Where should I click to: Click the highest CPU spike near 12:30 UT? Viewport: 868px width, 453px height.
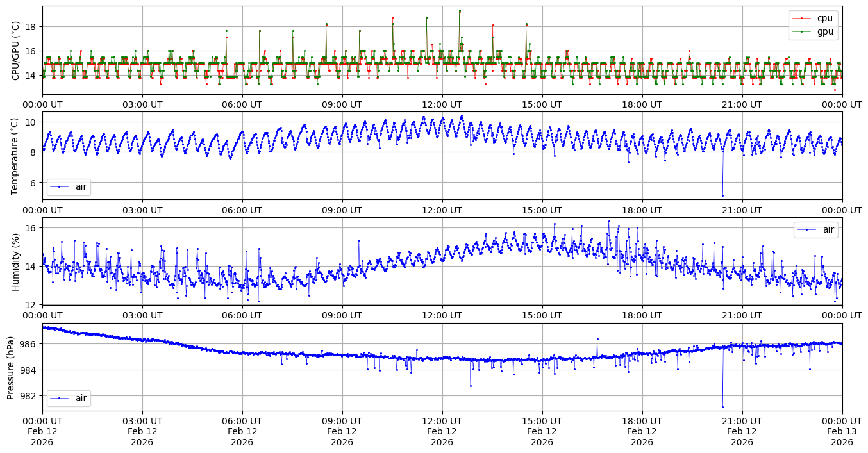460,11
